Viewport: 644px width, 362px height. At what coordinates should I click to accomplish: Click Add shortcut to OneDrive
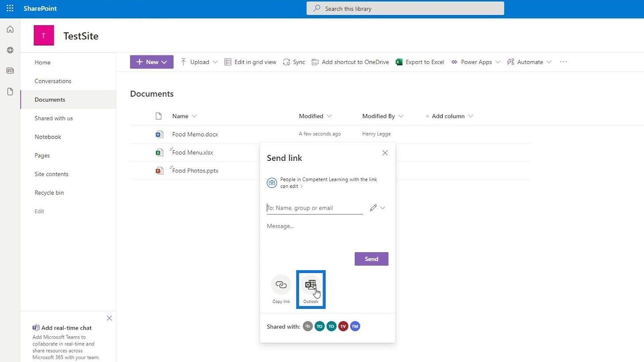[350, 62]
